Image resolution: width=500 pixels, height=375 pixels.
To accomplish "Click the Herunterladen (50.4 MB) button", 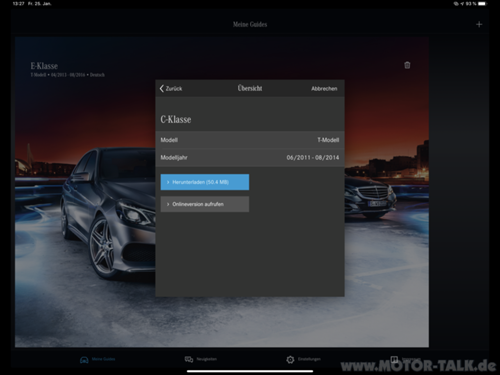I will [x=205, y=182].
